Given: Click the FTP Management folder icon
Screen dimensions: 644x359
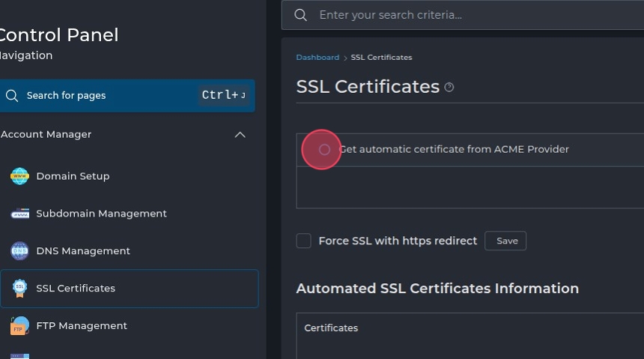Looking at the screenshot, I should [19, 326].
